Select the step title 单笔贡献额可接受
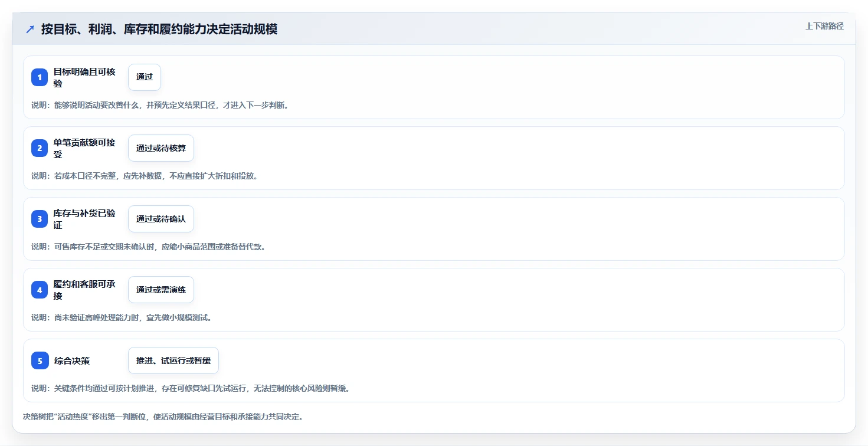The image size is (868, 446). click(84, 148)
